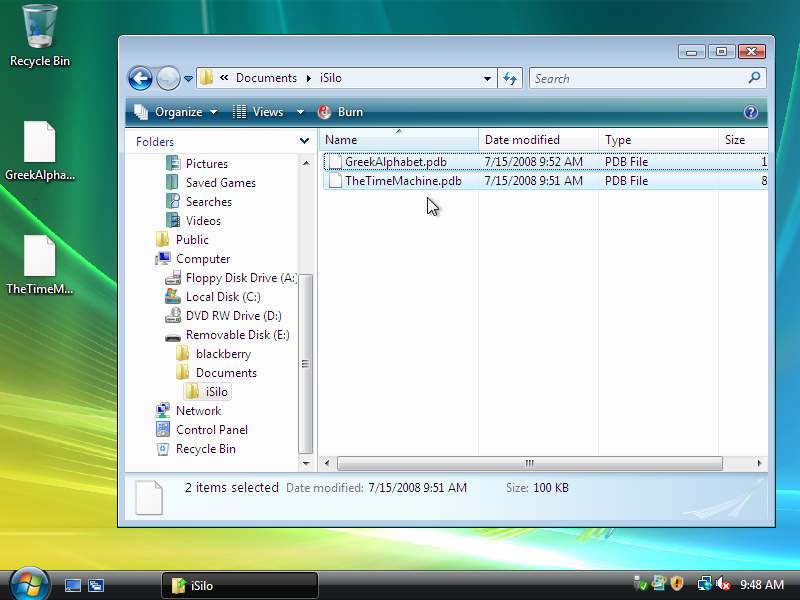
Task: Expand the Views dropdown arrow
Action: [300, 112]
